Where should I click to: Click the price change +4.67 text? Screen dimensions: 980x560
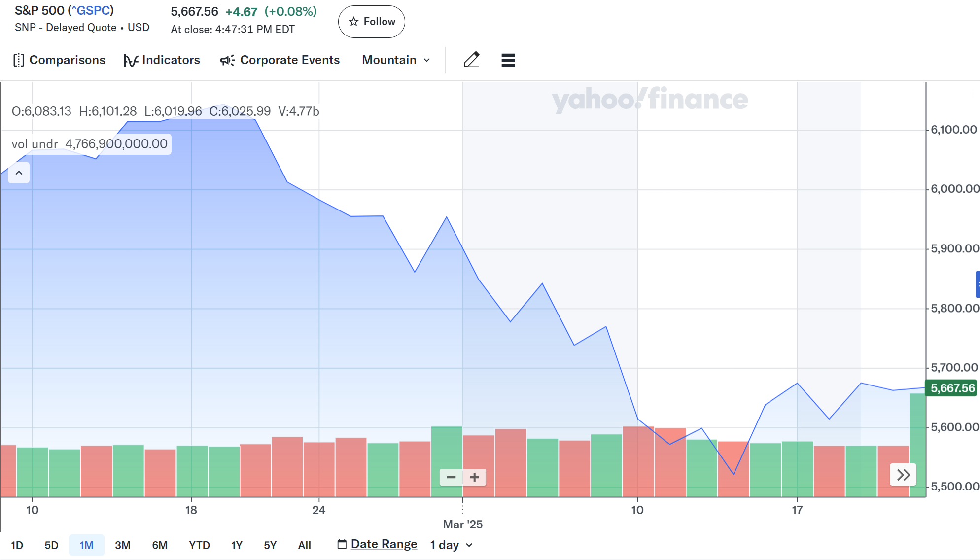[242, 12]
